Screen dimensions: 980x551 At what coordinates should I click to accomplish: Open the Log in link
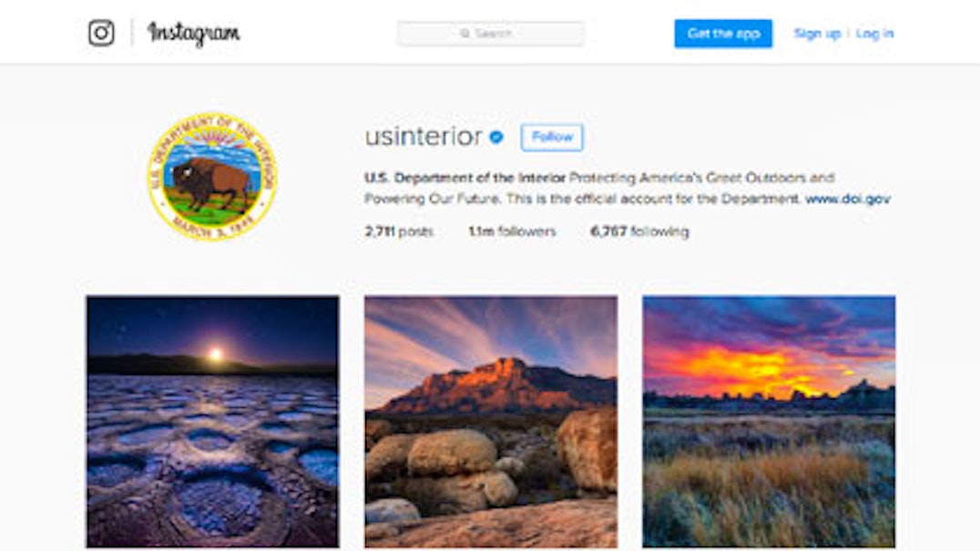coord(874,34)
